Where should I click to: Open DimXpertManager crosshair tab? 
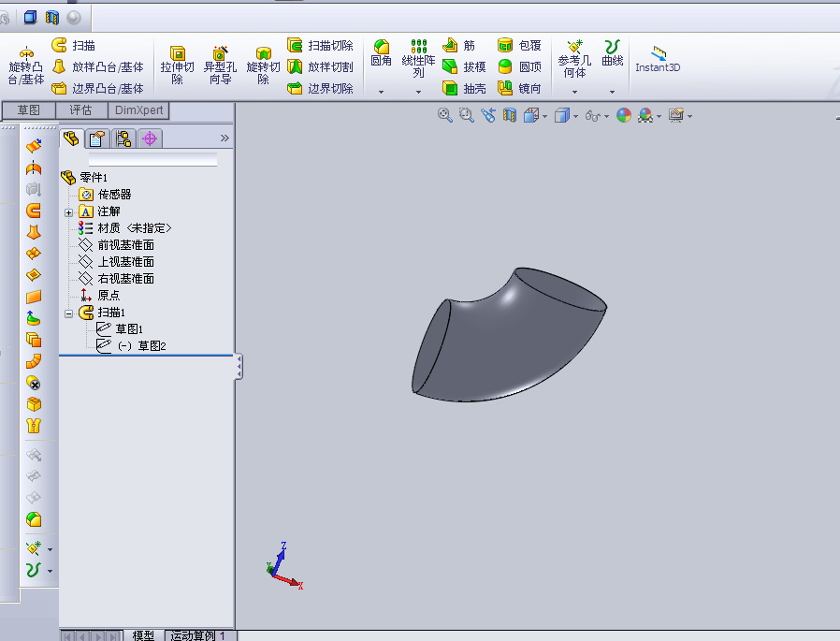[x=150, y=138]
